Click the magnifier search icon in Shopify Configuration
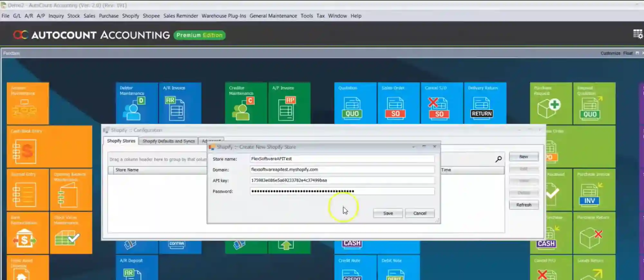Image resolution: width=644 pixels, height=280 pixels. (498, 159)
